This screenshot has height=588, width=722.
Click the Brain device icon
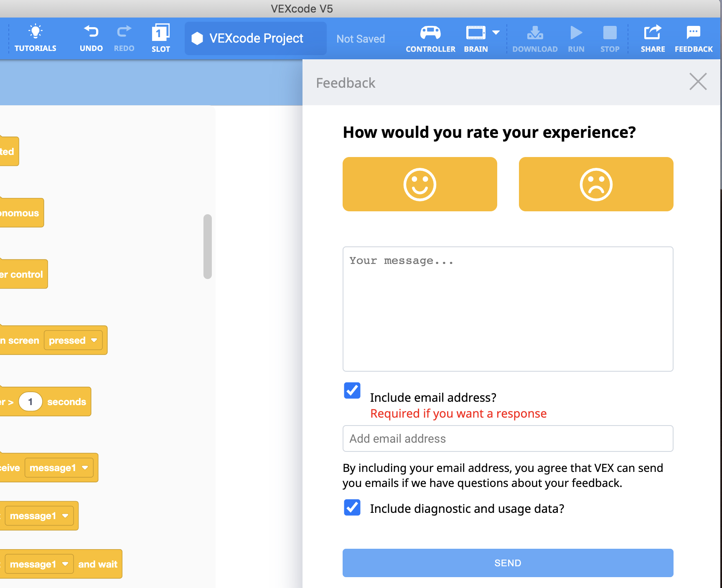pos(475,33)
